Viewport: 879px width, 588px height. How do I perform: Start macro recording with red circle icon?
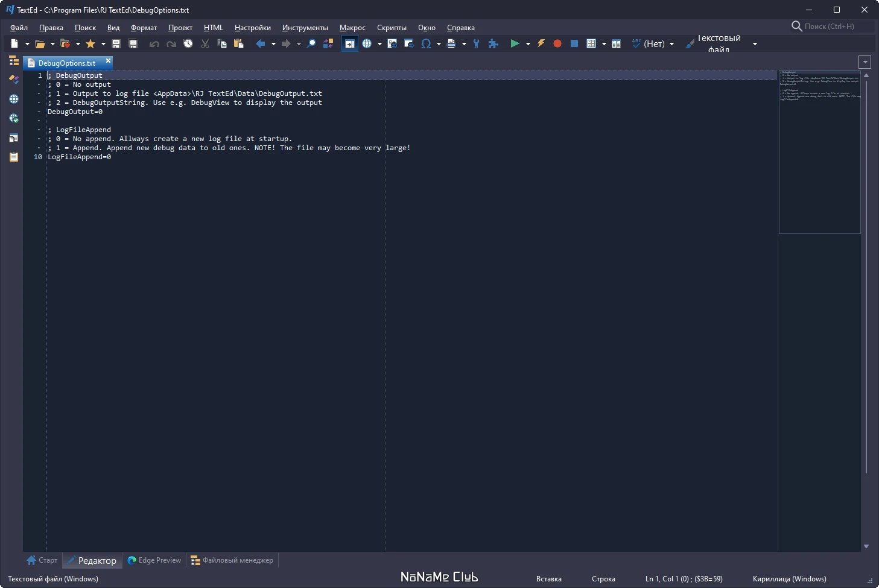pyautogui.click(x=557, y=43)
